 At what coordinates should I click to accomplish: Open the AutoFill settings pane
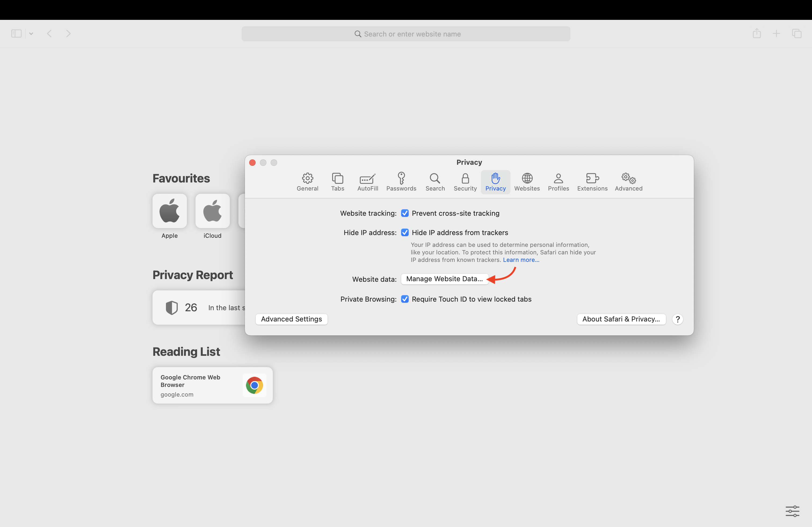pos(367,182)
